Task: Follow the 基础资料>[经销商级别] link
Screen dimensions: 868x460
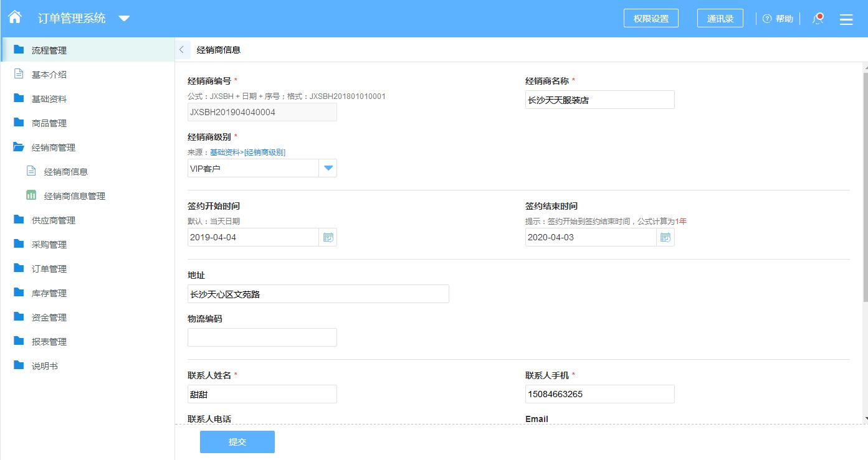Action: (247, 152)
